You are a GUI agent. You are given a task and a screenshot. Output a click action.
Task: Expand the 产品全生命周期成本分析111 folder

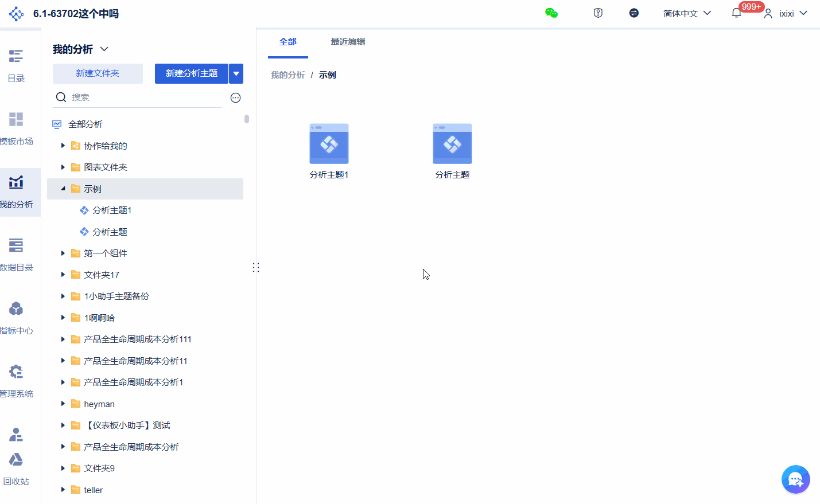(x=63, y=339)
